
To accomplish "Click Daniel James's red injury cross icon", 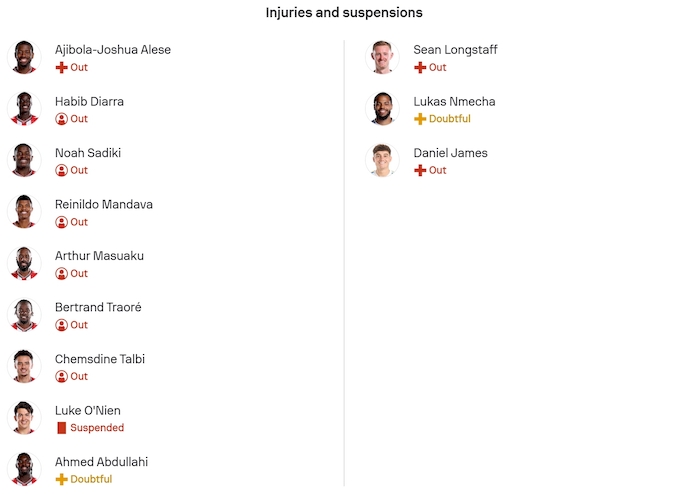I will tap(420, 171).
